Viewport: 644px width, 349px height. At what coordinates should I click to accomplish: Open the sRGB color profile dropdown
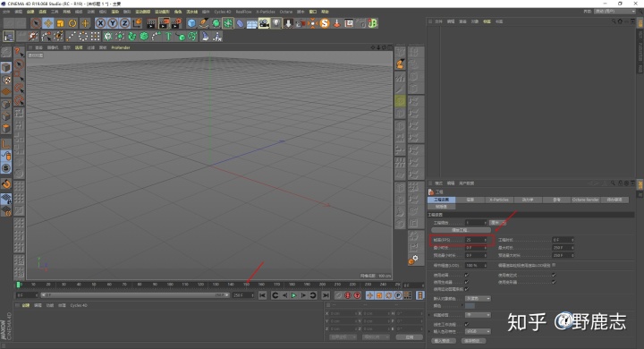pyautogui.click(x=478, y=331)
